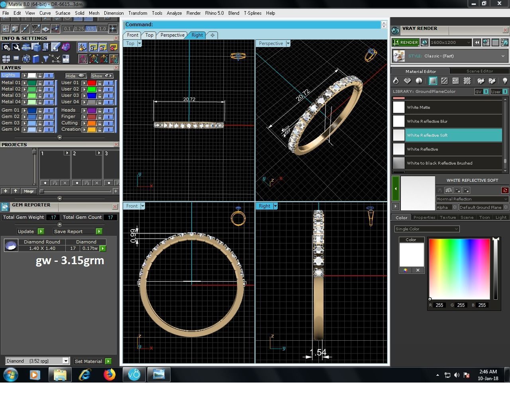Open the 1600x1200 resolution dropdown

tap(451, 42)
